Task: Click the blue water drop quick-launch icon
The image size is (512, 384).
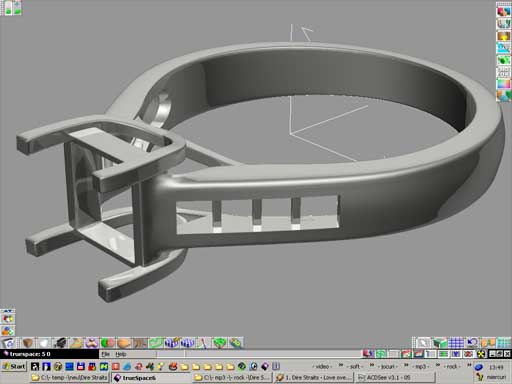Action: tap(127, 367)
